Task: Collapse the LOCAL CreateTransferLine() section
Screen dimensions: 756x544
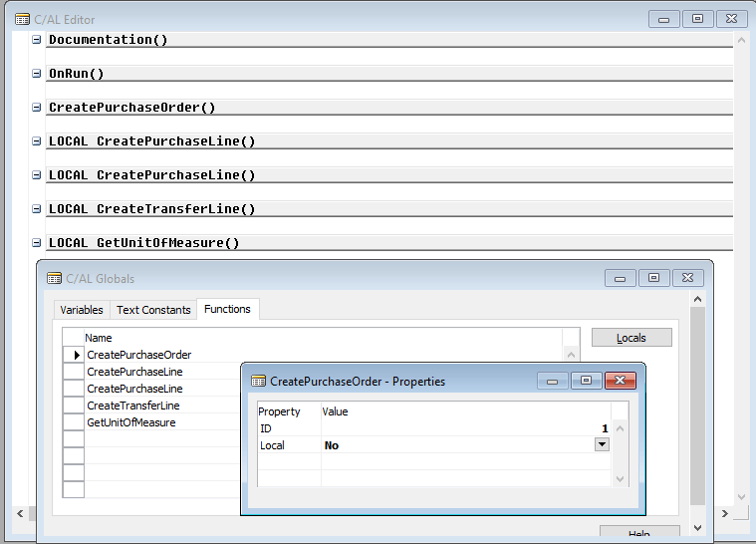Action: [x=37, y=209]
